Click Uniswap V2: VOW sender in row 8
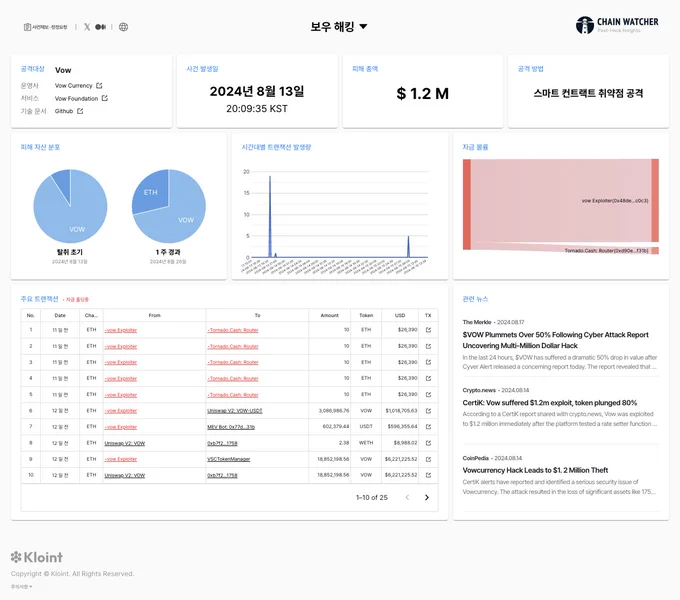 pos(124,443)
